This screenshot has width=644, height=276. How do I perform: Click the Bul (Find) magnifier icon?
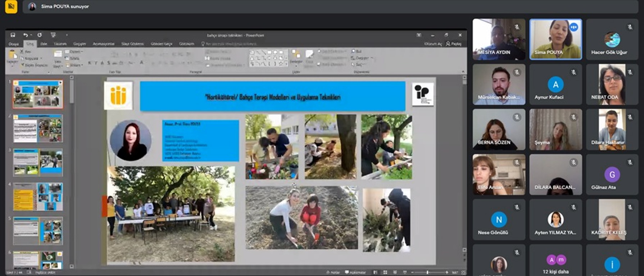tap(354, 51)
